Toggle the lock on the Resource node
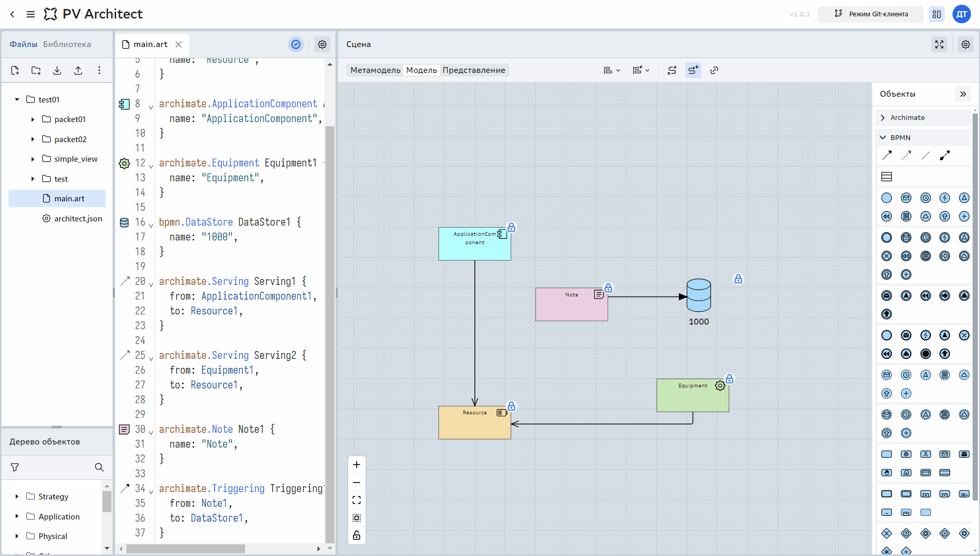 click(x=511, y=406)
